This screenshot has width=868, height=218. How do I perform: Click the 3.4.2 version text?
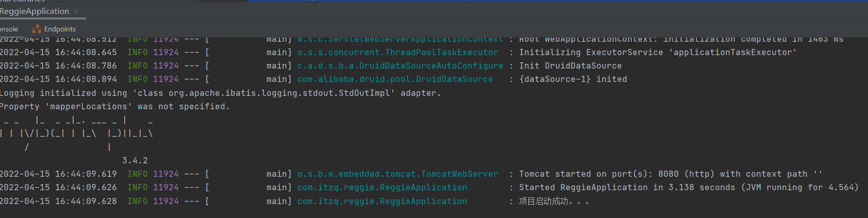[x=135, y=160]
